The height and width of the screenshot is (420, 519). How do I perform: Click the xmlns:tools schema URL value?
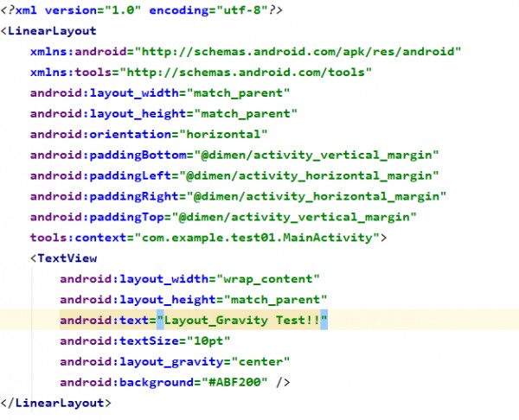pos(246,73)
